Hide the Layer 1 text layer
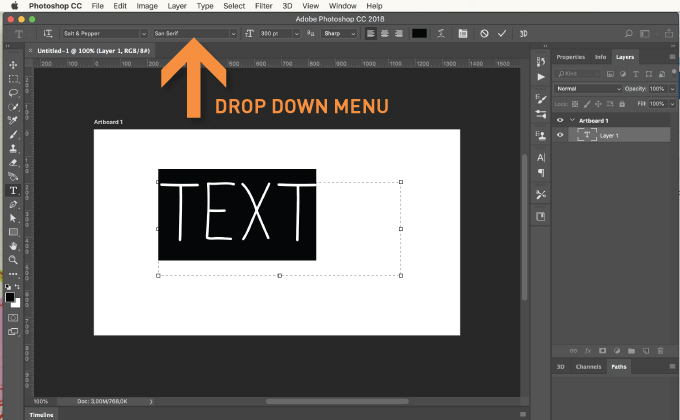Image resolution: width=680 pixels, height=420 pixels. [x=560, y=135]
